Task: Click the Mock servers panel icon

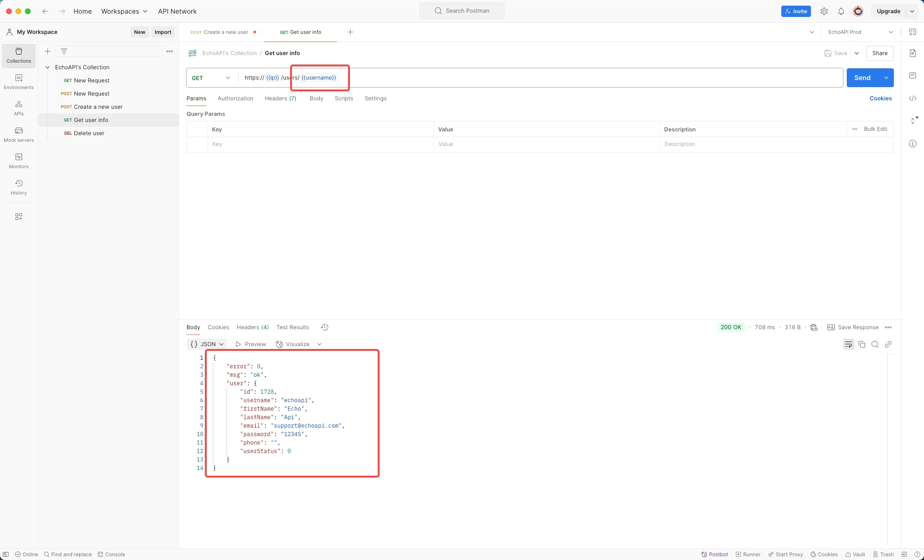Action: tap(18, 130)
